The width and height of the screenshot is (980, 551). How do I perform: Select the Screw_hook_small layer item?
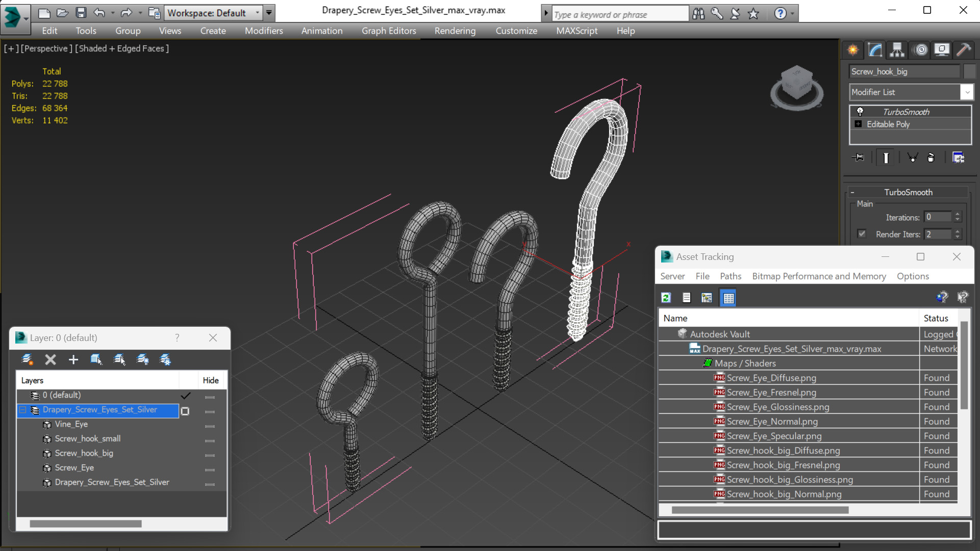pos(88,439)
